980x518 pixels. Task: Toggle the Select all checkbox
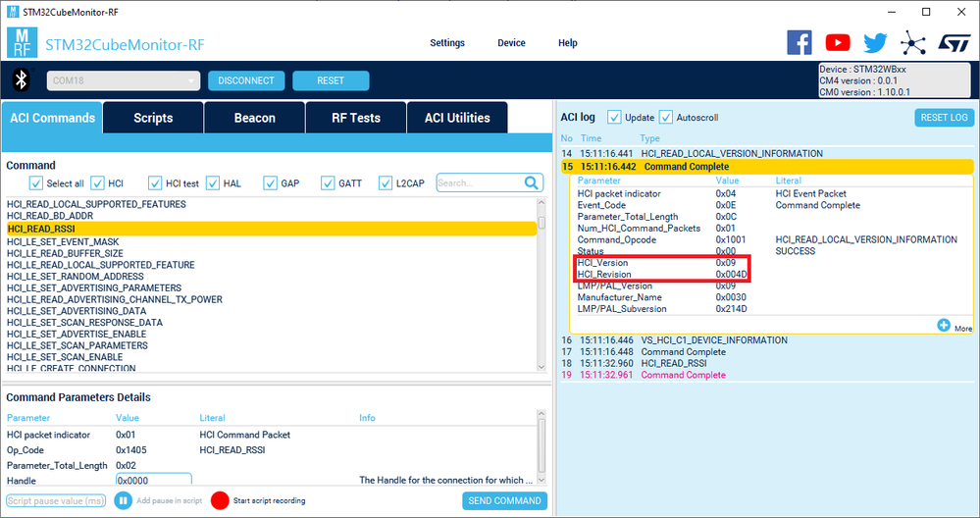click(35, 183)
